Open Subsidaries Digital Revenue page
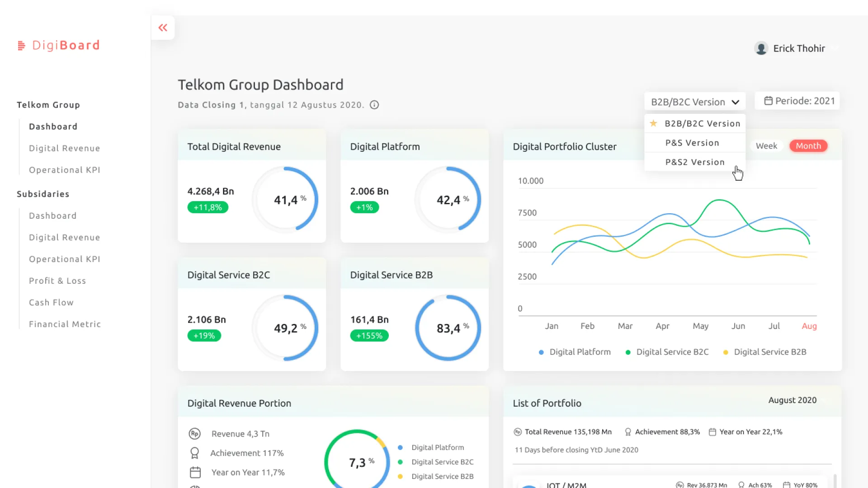This screenshot has width=868, height=488. [64, 237]
